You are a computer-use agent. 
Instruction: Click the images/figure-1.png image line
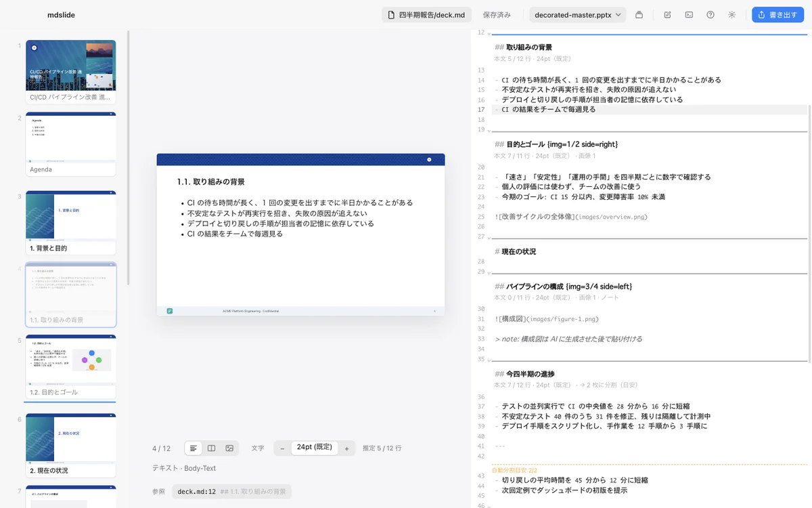click(x=650, y=319)
